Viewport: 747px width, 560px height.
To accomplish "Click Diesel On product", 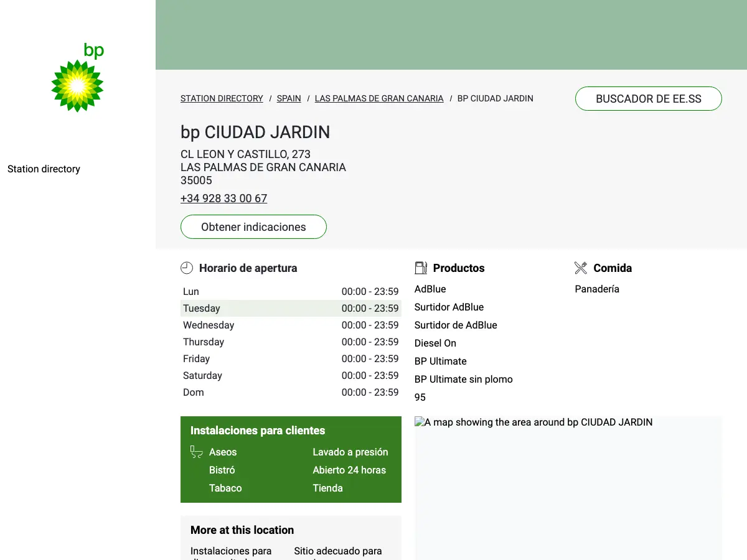I will 435,343.
